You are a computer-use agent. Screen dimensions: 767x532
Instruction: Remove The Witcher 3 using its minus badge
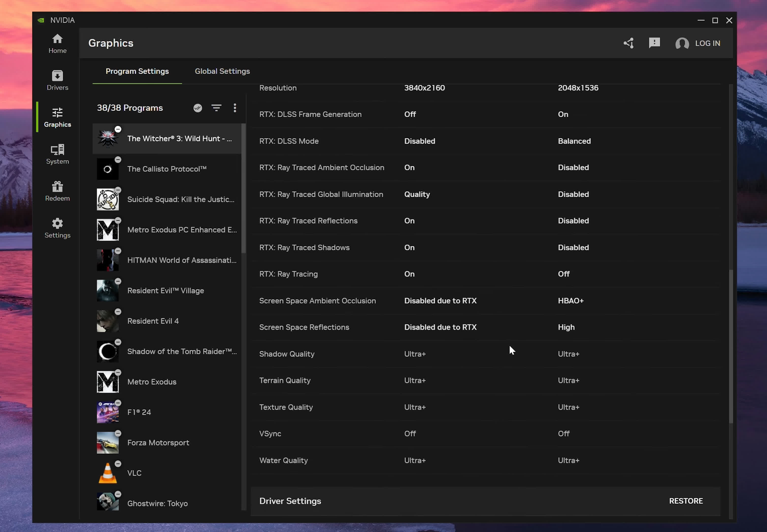pyautogui.click(x=118, y=129)
